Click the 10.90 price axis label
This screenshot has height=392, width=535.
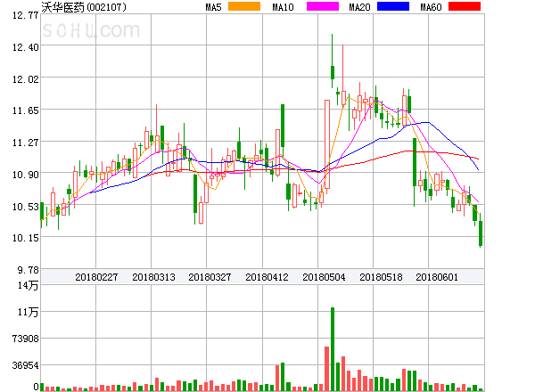point(26,175)
